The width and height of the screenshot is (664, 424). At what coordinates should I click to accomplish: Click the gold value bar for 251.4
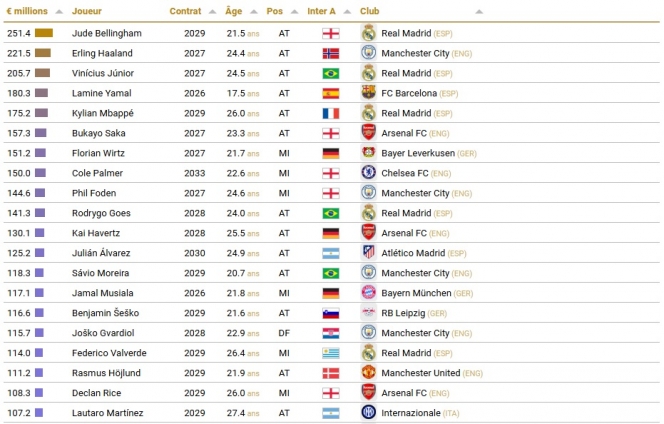click(44, 33)
